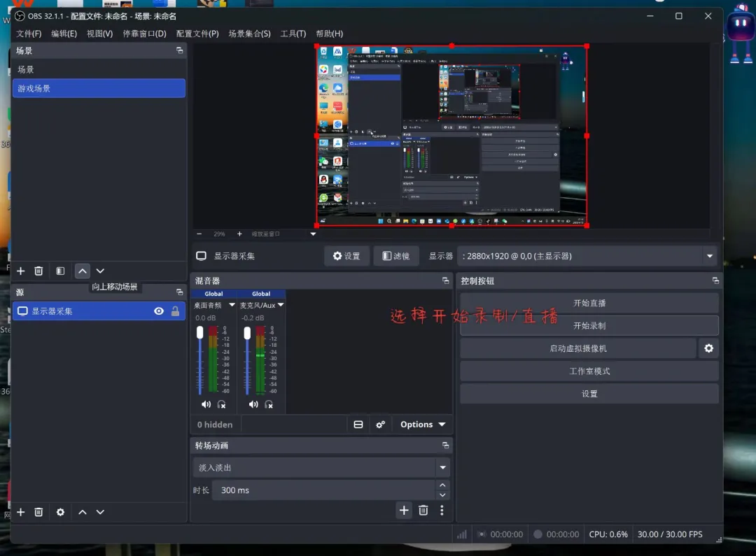This screenshot has height=556, width=756.
Task: Open source properties gear in Sources panel
Action: [60, 512]
